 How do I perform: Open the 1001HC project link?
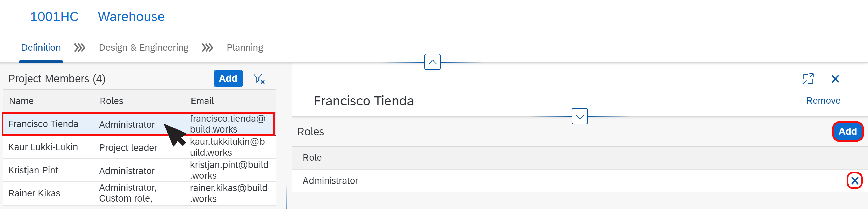coord(54,17)
